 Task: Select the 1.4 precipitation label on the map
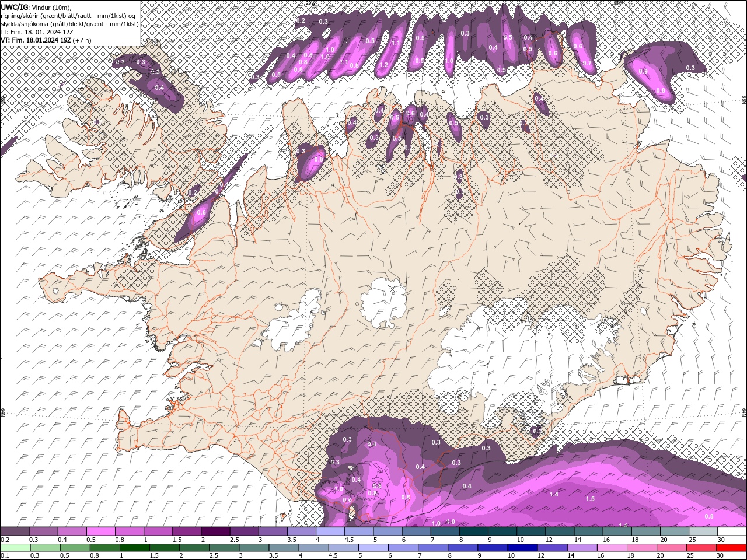(x=554, y=494)
